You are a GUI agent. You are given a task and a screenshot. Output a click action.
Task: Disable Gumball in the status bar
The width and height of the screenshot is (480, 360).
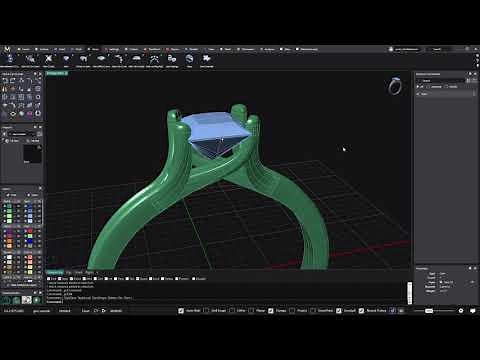pos(338,310)
